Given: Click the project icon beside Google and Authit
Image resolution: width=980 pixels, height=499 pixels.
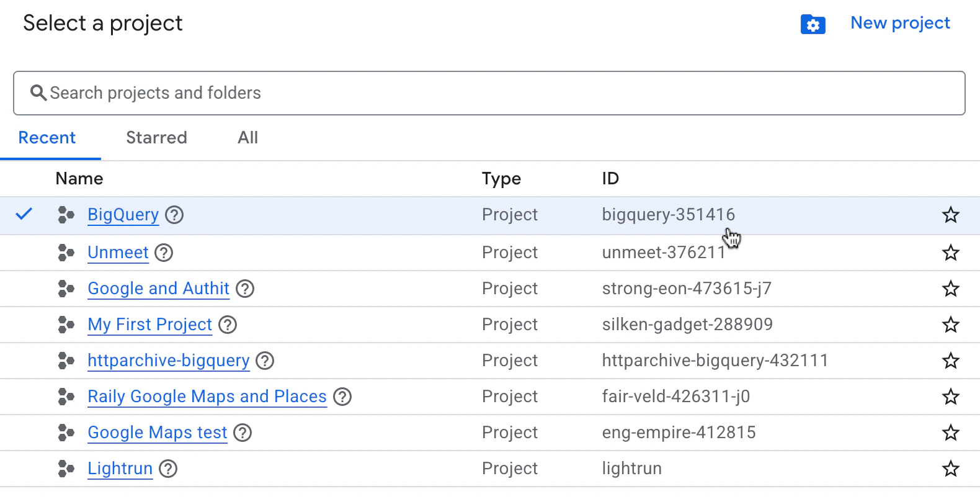Looking at the screenshot, I should click(66, 289).
